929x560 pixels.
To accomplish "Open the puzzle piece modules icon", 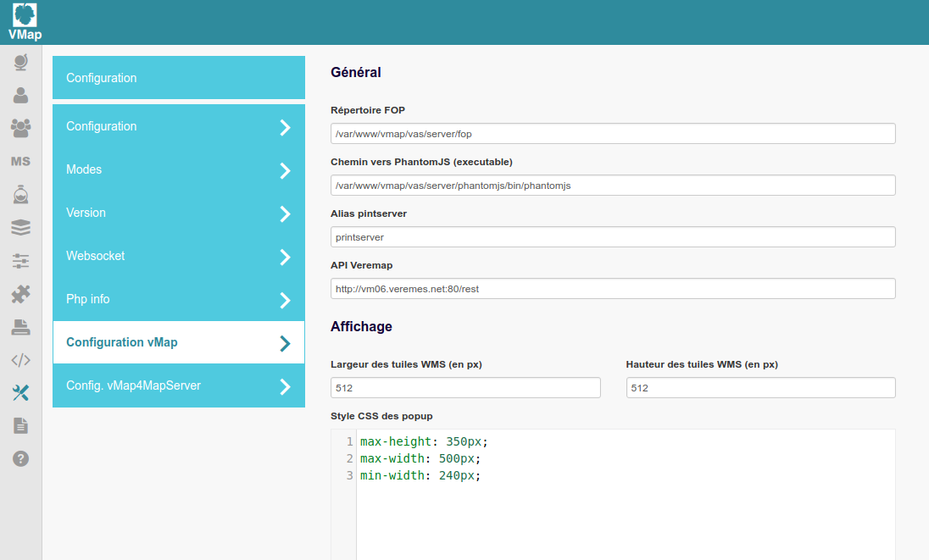I will (x=20, y=294).
